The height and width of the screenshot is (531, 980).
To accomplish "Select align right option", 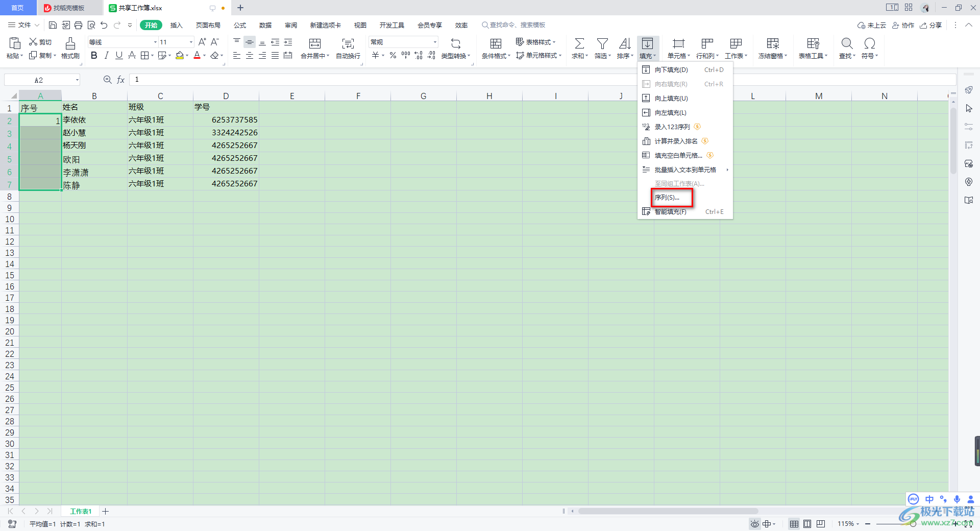I will (262, 55).
